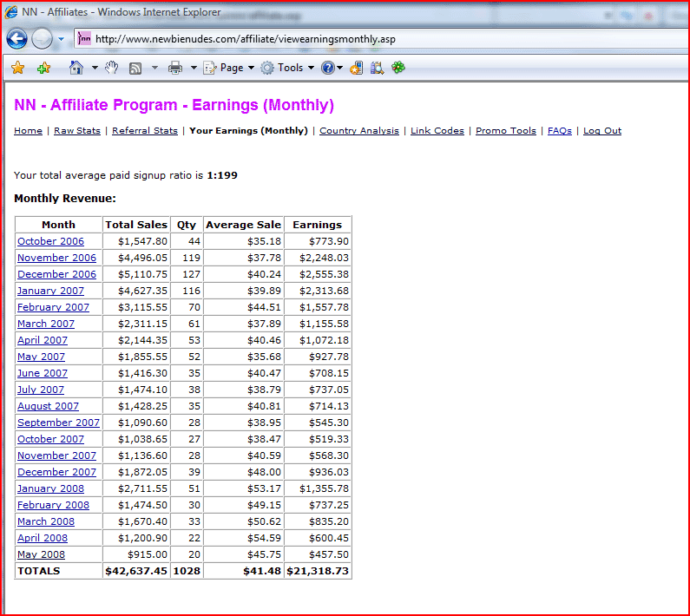This screenshot has width=690, height=616.
Task: Click the address bar URL field
Action: tap(347, 39)
